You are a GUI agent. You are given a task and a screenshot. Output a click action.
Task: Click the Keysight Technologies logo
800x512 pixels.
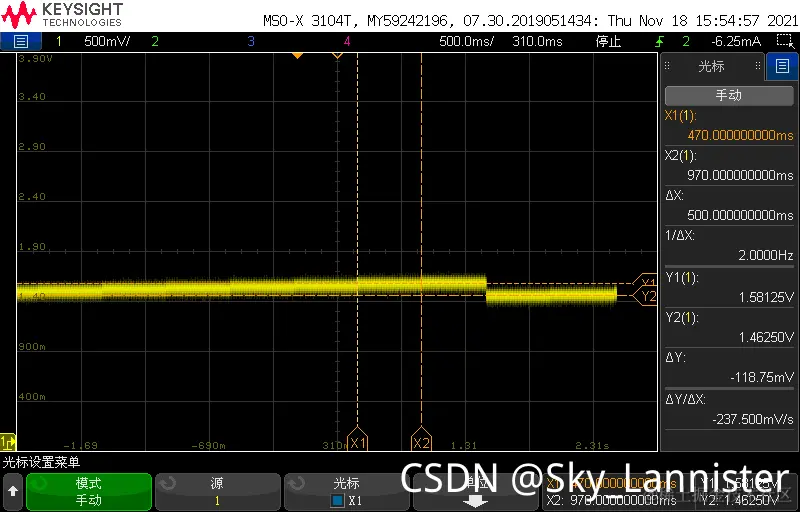click(x=62, y=15)
